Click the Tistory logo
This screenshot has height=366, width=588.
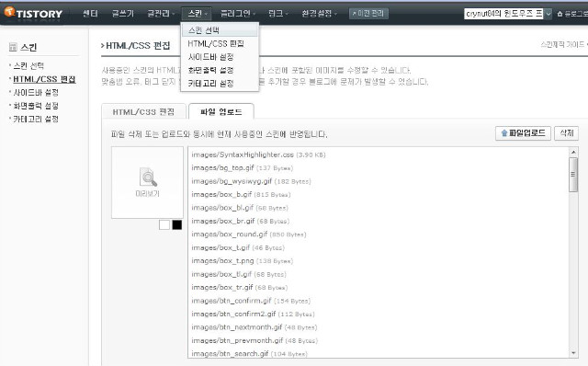[33, 13]
